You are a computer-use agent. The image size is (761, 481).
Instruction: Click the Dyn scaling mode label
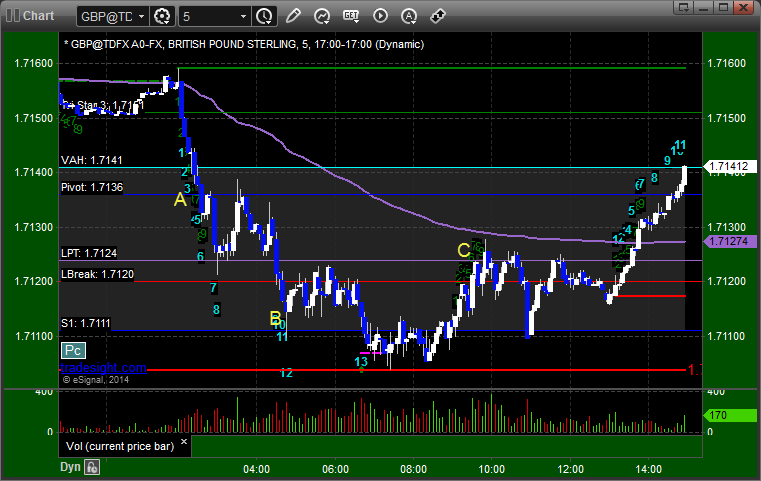coord(70,466)
